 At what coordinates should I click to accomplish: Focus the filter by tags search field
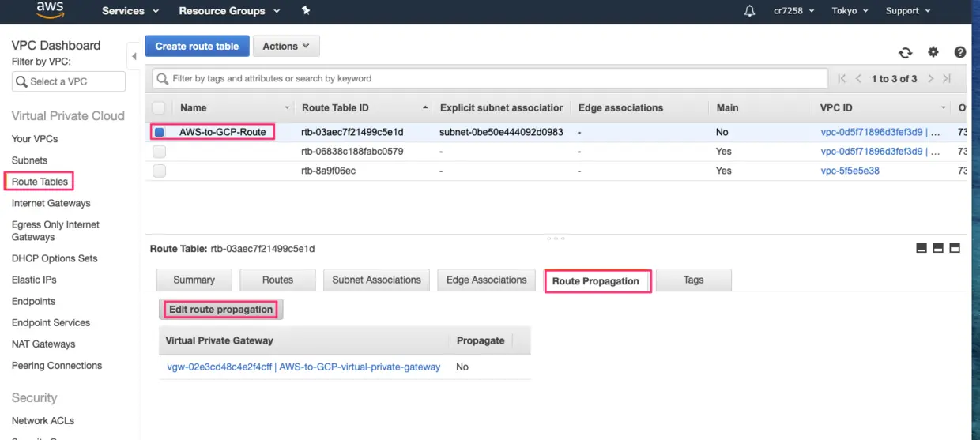(x=490, y=78)
